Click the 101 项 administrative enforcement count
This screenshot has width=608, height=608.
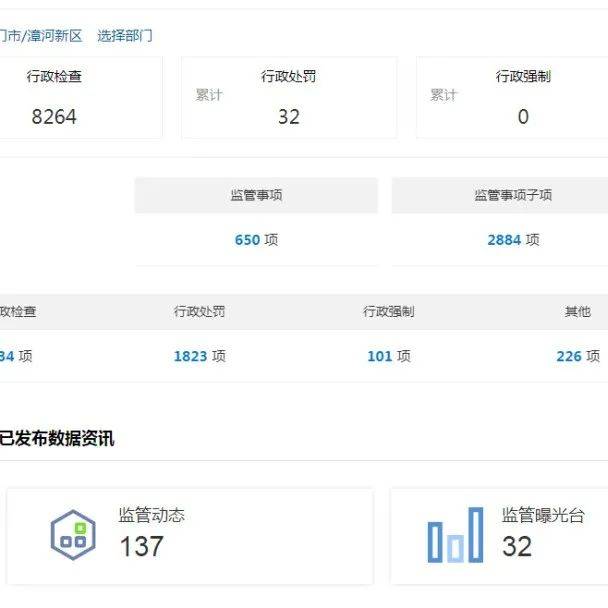388,356
